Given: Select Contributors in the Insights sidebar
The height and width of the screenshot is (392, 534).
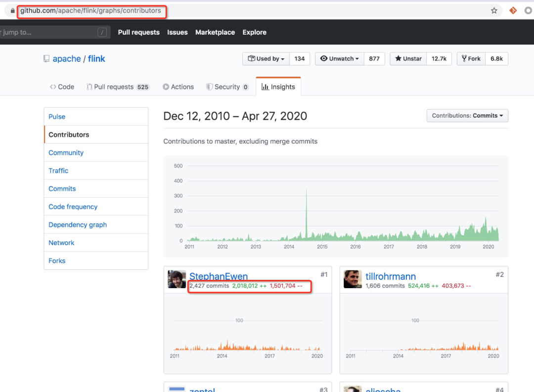Looking at the screenshot, I should [x=96, y=134].
